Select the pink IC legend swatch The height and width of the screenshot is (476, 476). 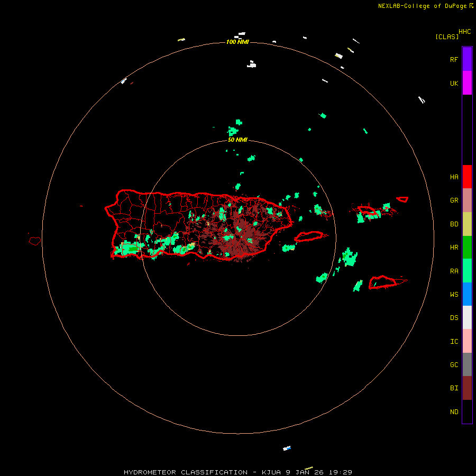pos(467,341)
